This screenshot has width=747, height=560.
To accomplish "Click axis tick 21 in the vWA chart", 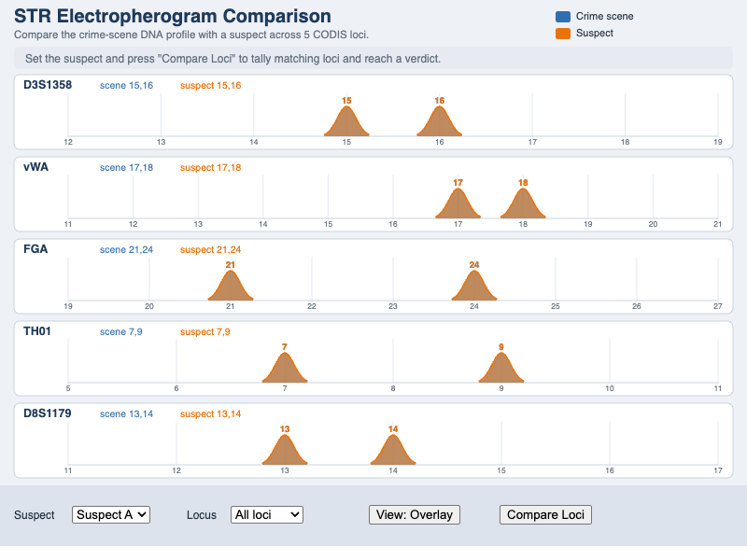I will pyautogui.click(x=717, y=224).
